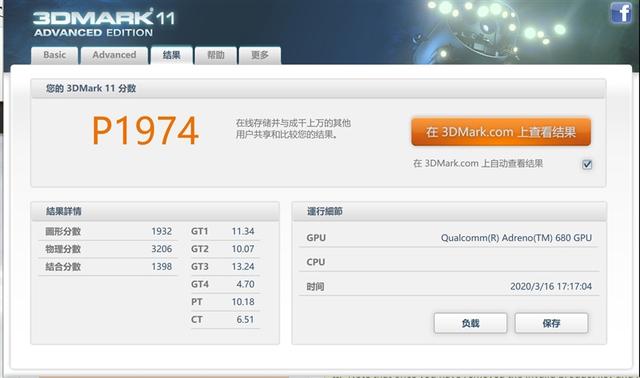
Task: Click the 3DMark 11 logo
Action: coord(104,23)
